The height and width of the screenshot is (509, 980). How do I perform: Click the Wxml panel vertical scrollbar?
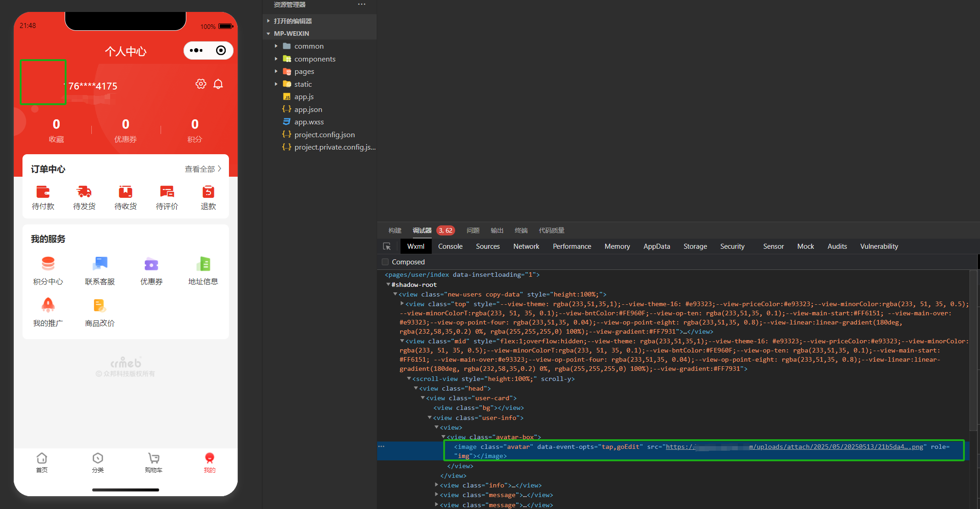tap(974, 351)
